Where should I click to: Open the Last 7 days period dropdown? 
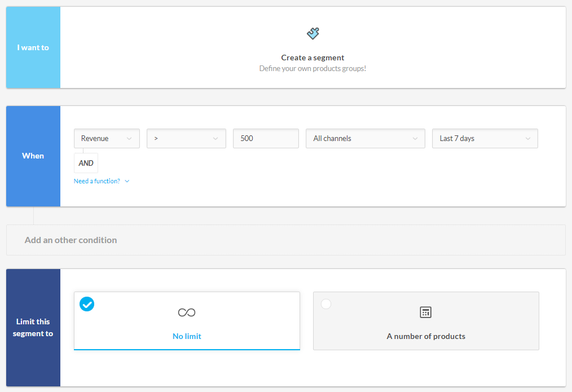coord(485,139)
